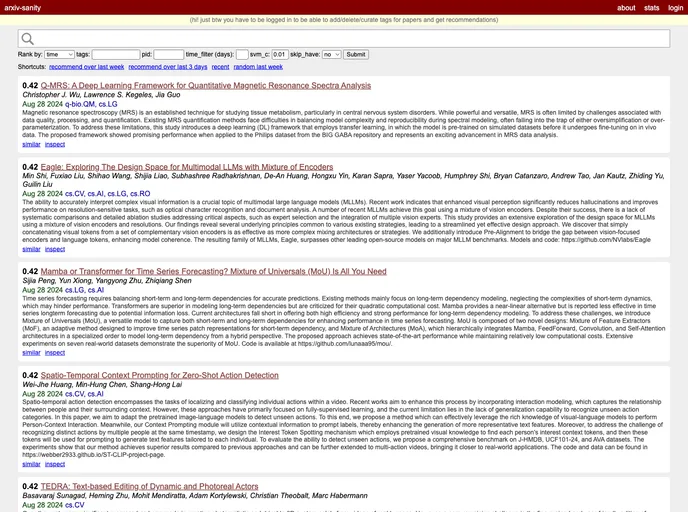
Task: Click similar under Spatio-Temporal paper
Action: [31, 464]
